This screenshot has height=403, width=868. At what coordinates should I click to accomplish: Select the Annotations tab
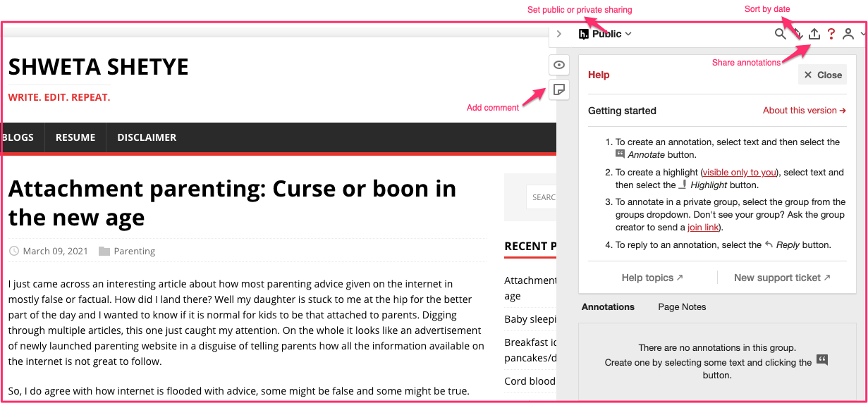(608, 306)
